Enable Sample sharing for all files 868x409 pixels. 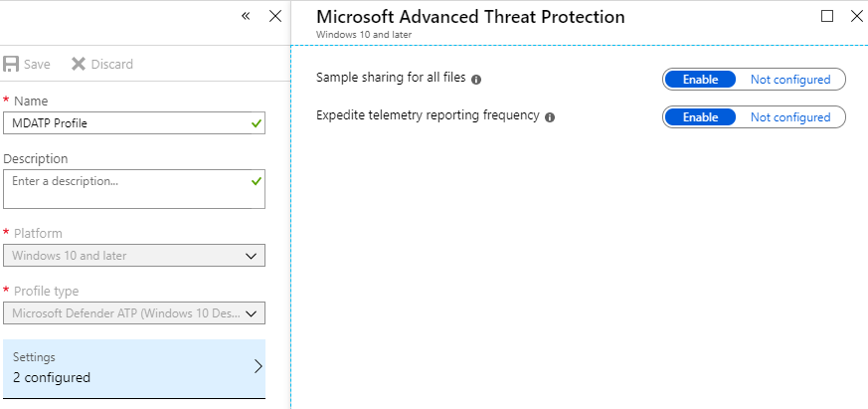click(700, 80)
